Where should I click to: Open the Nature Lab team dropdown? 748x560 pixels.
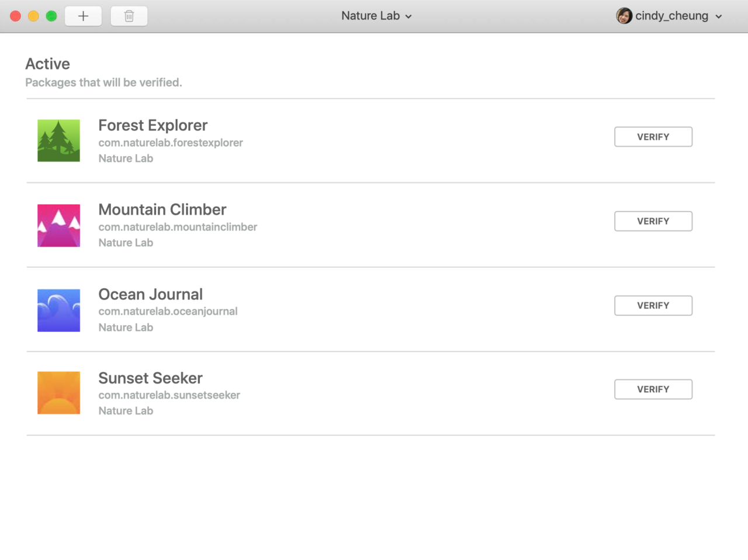[x=376, y=16]
